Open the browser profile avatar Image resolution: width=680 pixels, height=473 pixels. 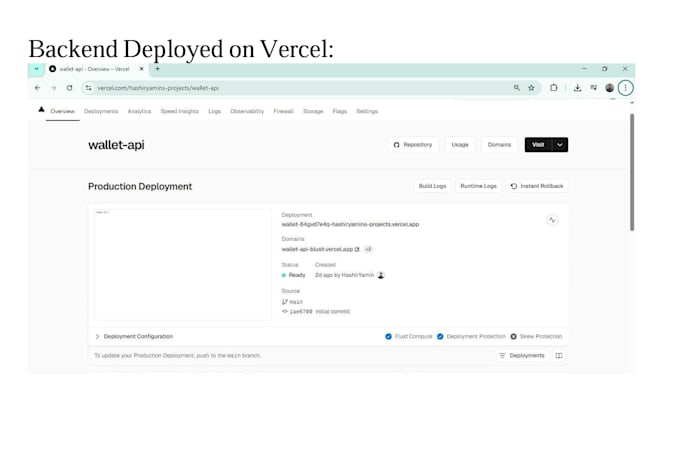[x=610, y=88]
